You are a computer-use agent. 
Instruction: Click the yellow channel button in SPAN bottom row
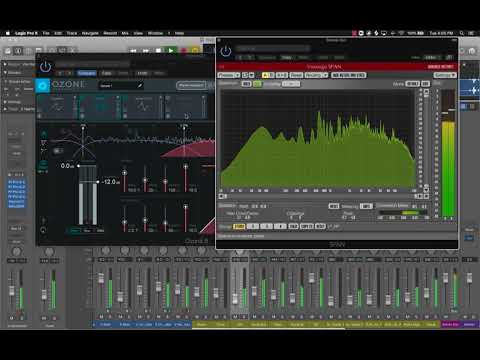click(239, 227)
